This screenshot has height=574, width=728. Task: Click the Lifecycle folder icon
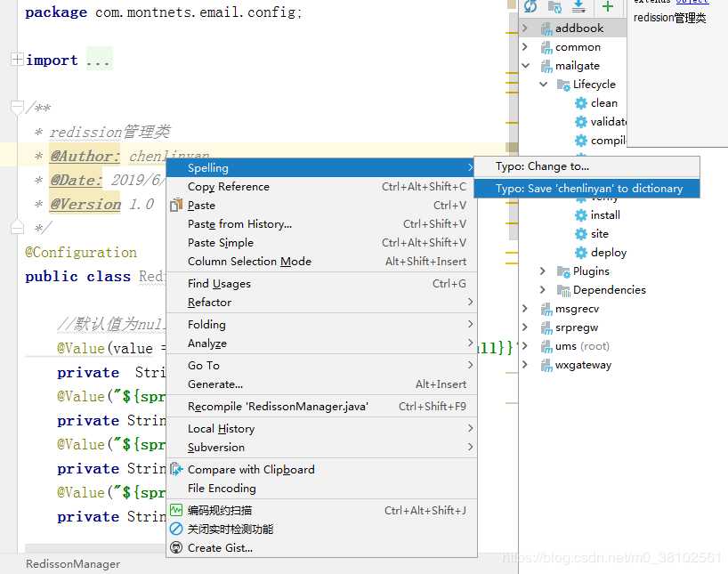click(x=563, y=85)
